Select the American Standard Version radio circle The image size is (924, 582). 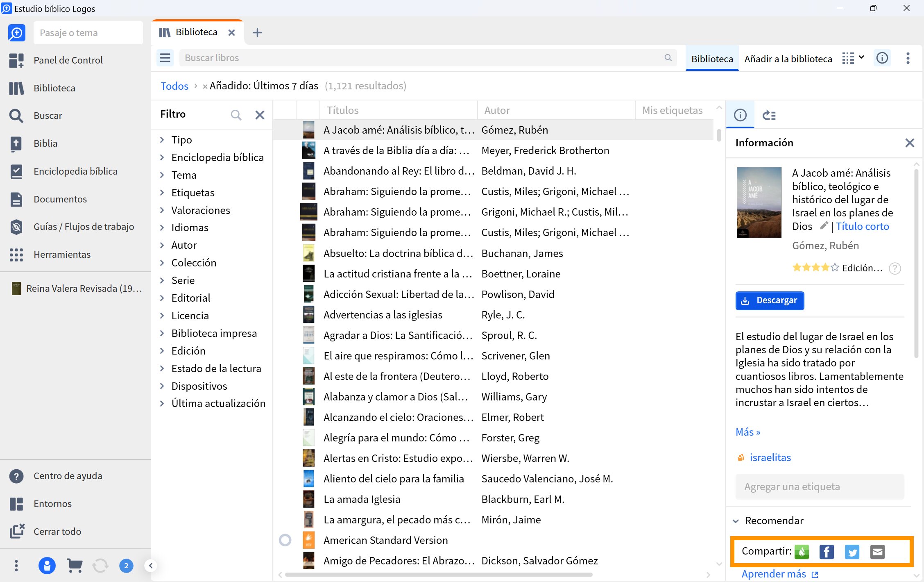pos(285,540)
